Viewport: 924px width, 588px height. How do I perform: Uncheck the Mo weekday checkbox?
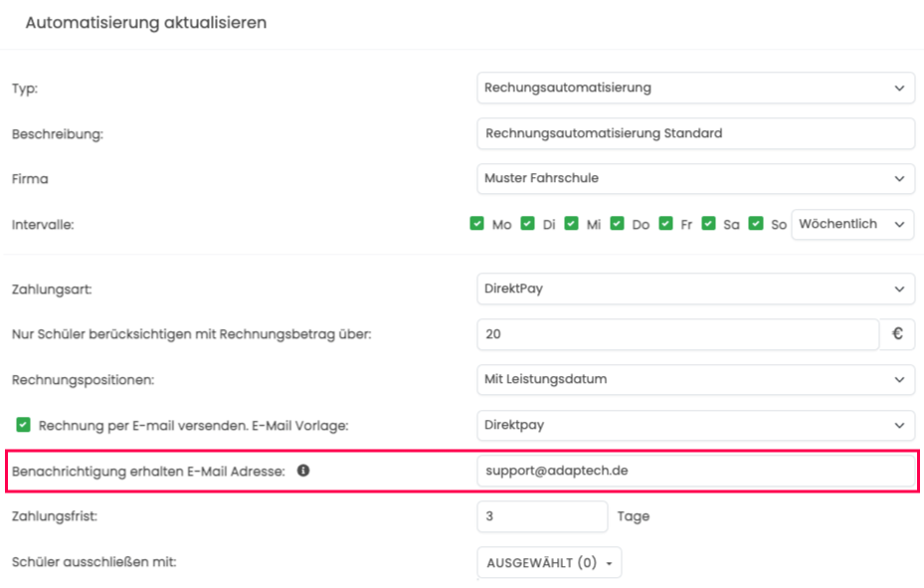[x=476, y=224]
